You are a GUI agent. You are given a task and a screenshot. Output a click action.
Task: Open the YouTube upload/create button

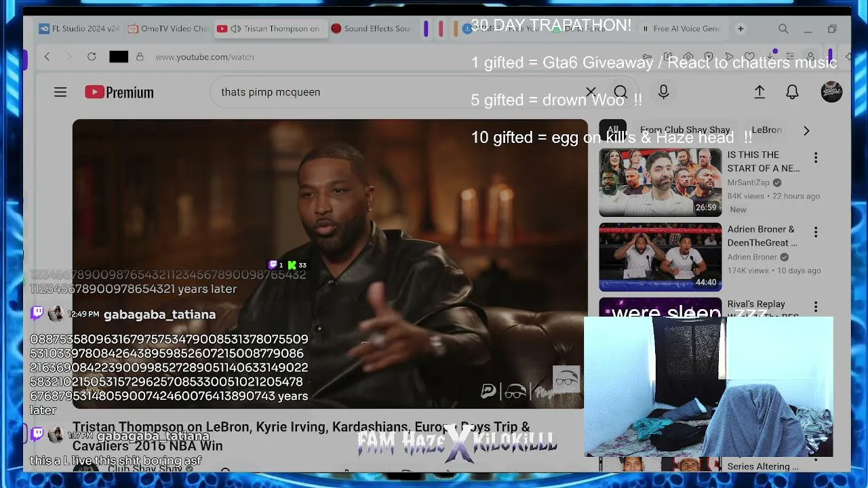pyautogui.click(x=759, y=92)
